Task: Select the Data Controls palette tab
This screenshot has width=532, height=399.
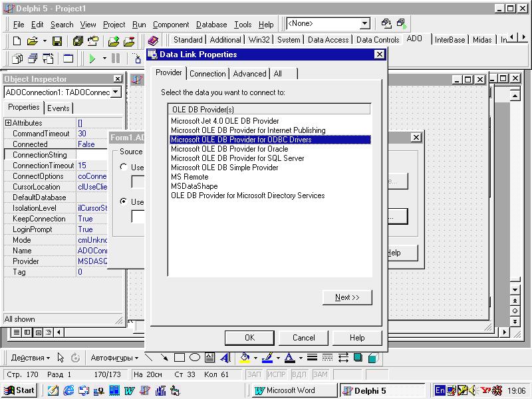Action: coord(377,40)
